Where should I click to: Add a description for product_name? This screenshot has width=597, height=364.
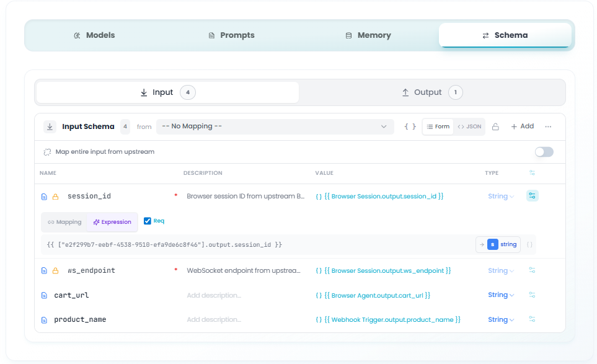click(214, 319)
